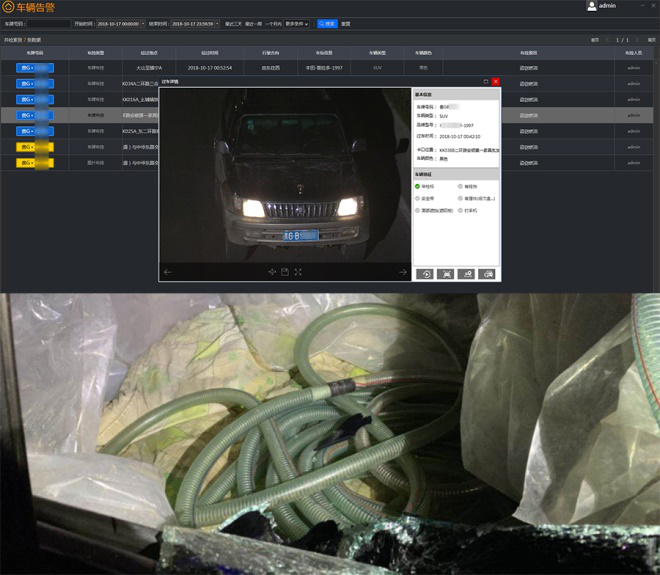
Task: Select the 年检标 radio option
Action: click(418, 186)
